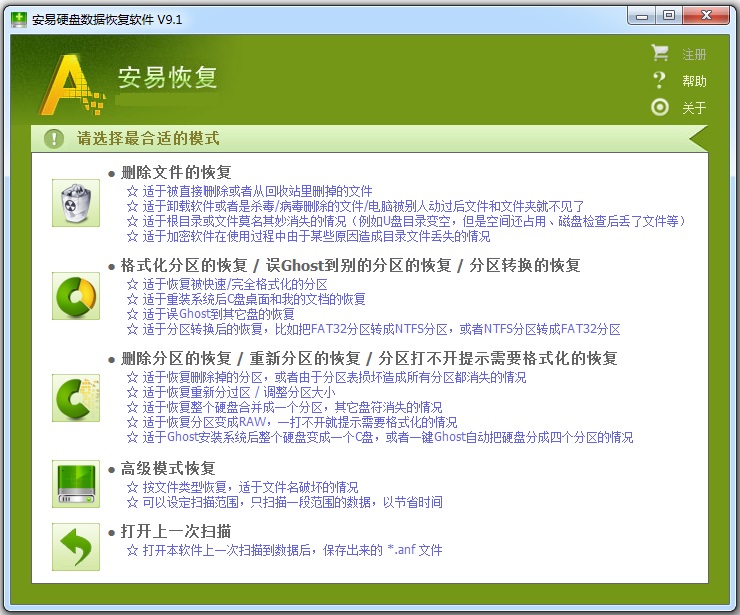Select 打开上一次扫描 heading
This screenshot has width=740, height=615.
click(x=176, y=531)
